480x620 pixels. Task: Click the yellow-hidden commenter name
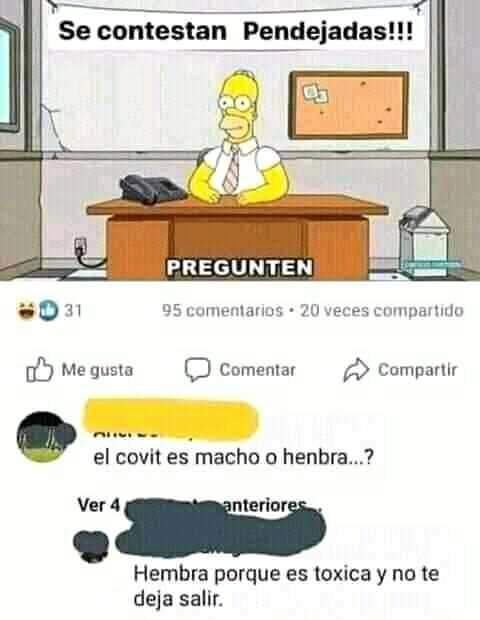[x=170, y=420]
